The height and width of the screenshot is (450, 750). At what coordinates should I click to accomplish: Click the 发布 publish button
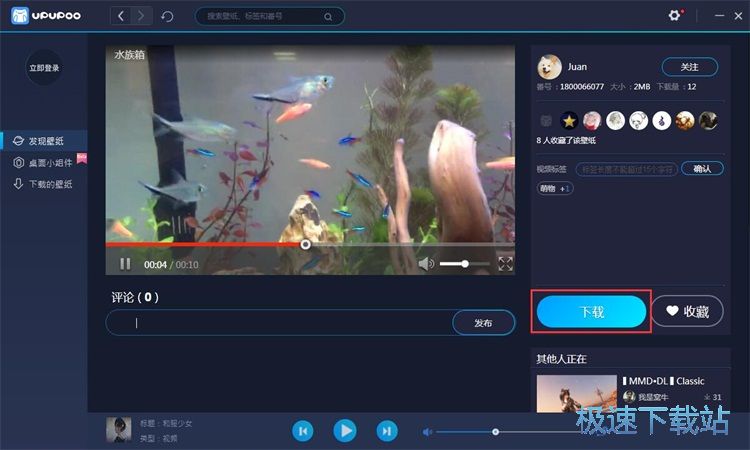(483, 323)
